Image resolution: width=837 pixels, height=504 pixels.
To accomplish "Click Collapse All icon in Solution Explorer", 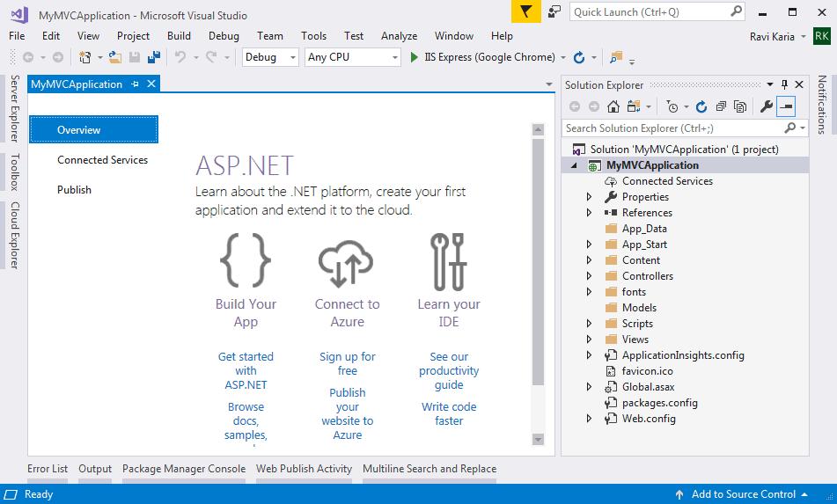I will coord(721,106).
